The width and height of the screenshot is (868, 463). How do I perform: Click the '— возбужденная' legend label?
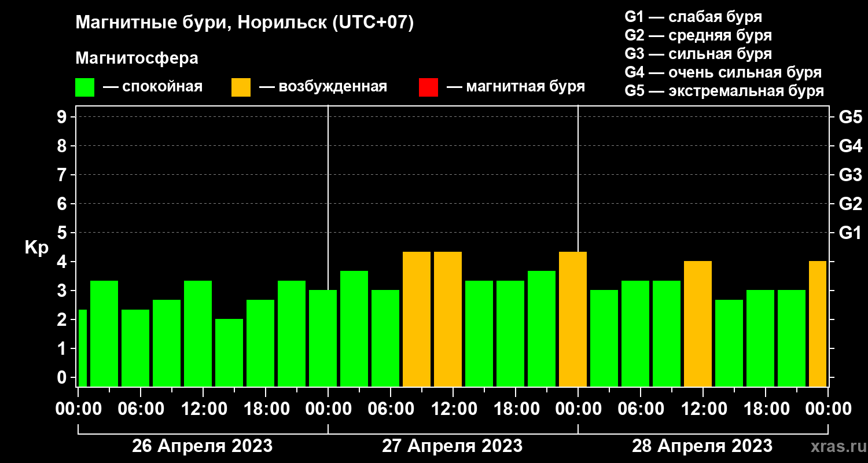[323, 87]
